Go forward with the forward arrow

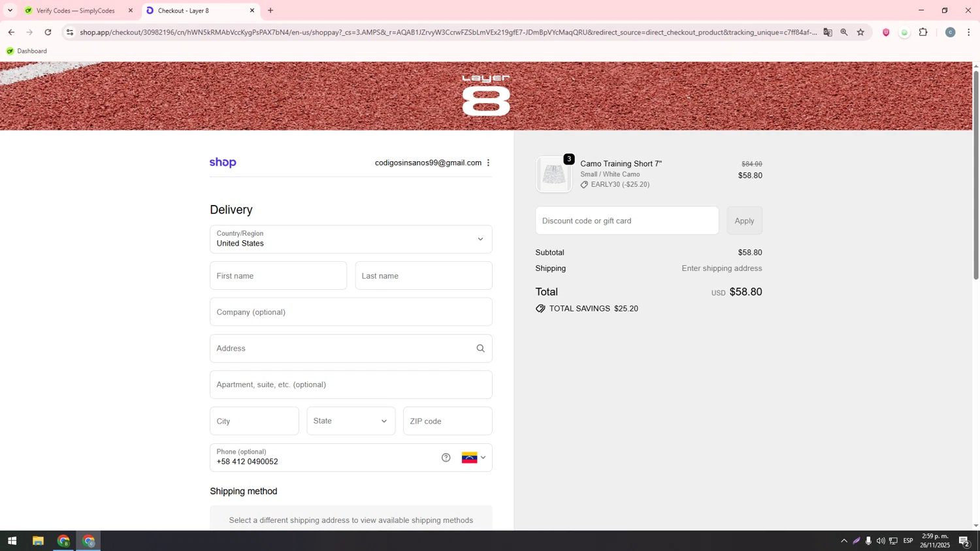coord(29,32)
